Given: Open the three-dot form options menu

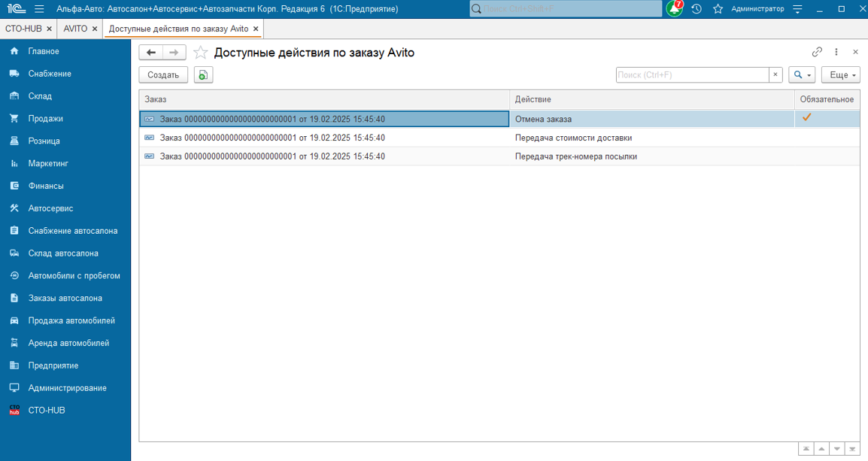Looking at the screenshot, I should (836, 52).
